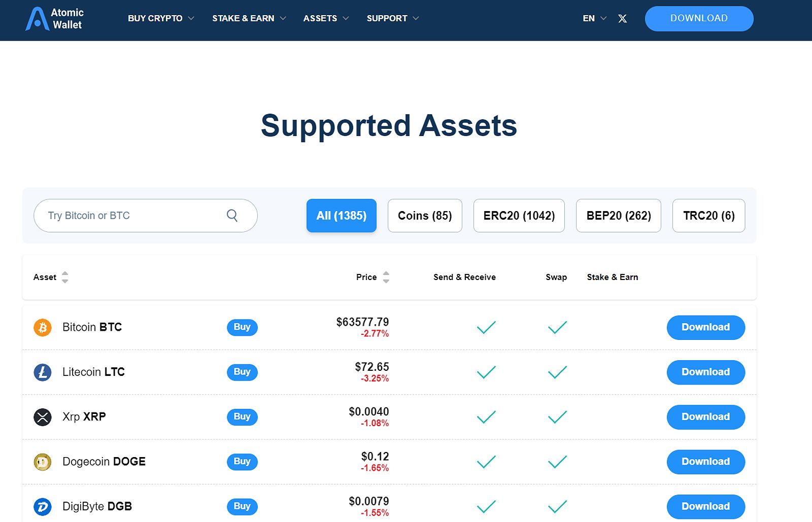
Task: Click the Litecoin price $72.65
Action: point(372,367)
